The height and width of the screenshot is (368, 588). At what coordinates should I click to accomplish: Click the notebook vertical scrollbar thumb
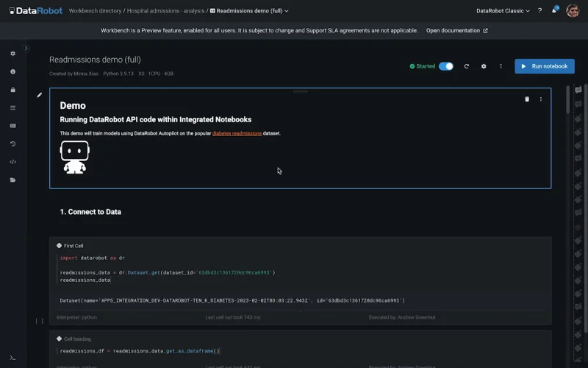567,100
